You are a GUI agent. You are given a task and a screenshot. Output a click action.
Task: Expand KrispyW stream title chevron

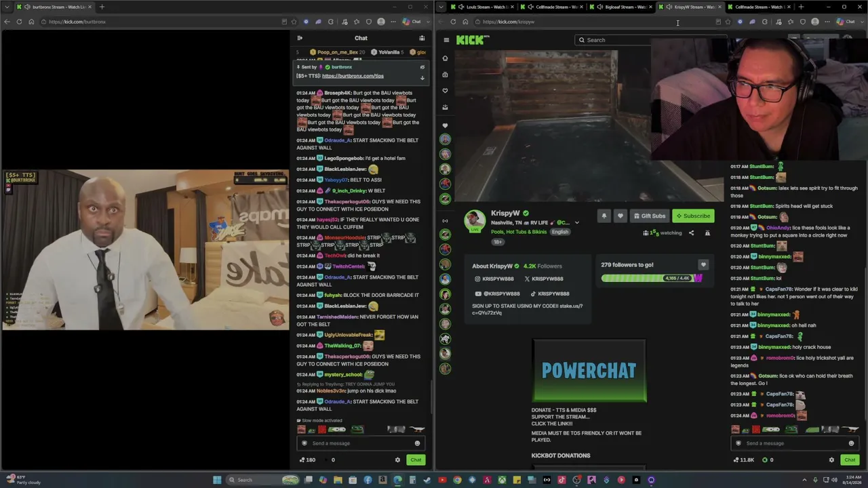click(x=577, y=222)
